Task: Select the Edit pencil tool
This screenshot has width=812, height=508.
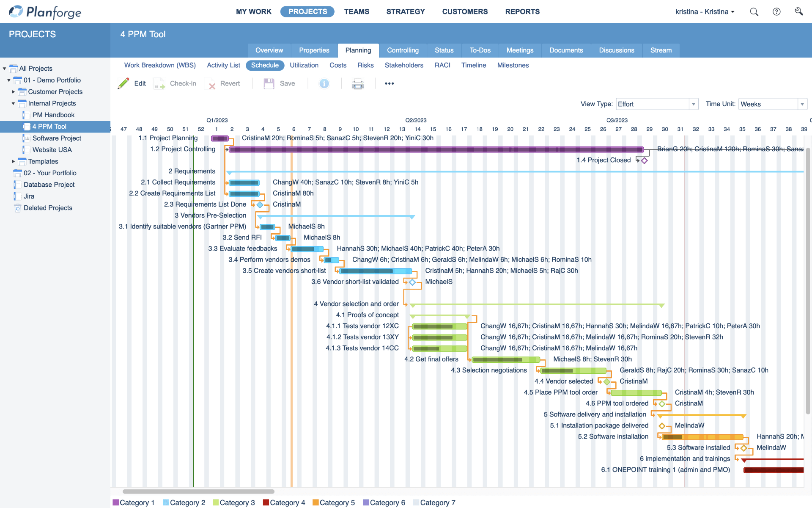Action: coord(123,83)
